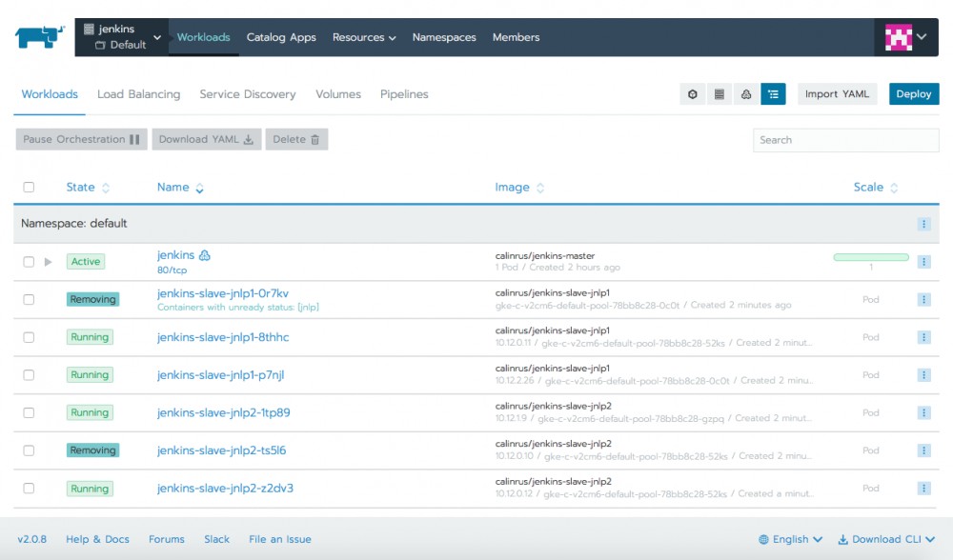This screenshot has height=560, width=953.
Task: Open the kebab menu on the jenkins row
Action: pos(923,260)
